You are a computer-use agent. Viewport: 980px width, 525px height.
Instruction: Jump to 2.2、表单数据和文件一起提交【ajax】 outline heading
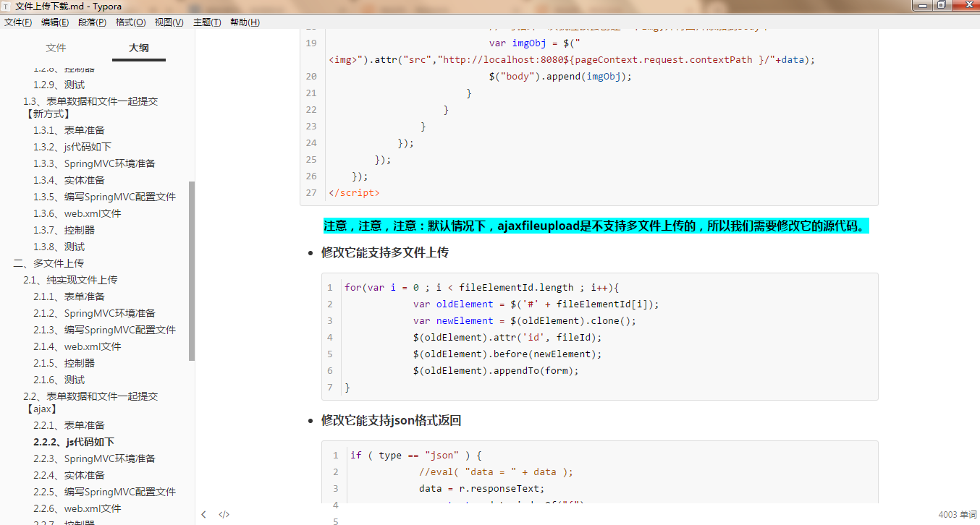[x=90, y=402]
